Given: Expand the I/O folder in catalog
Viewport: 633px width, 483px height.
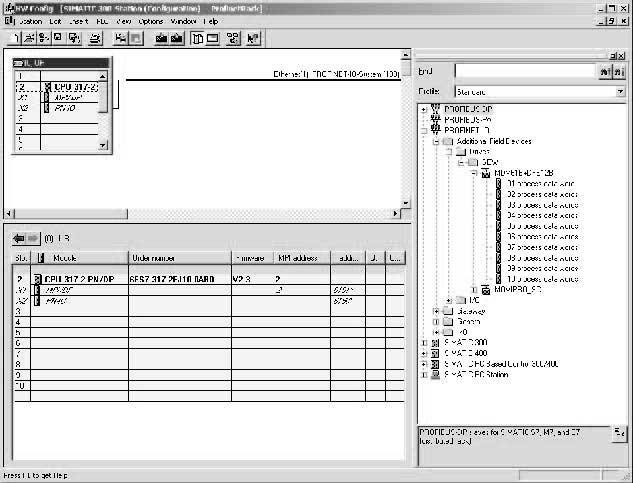Looking at the screenshot, I should [x=449, y=300].
